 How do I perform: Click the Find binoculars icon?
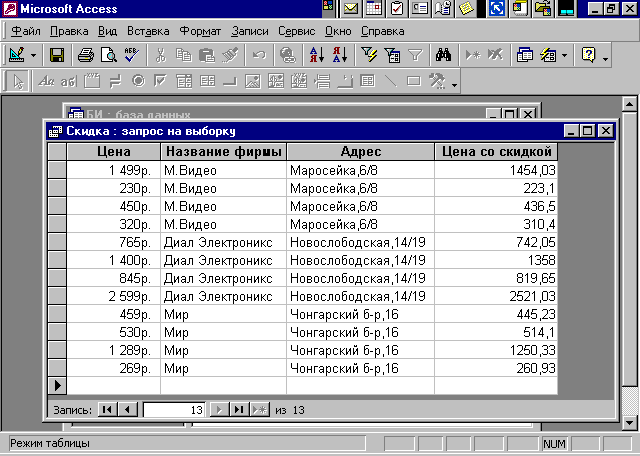(443, 55)
